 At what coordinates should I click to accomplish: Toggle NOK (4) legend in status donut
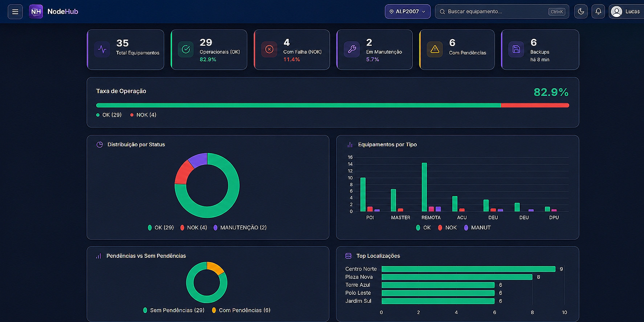coord(193,228)
